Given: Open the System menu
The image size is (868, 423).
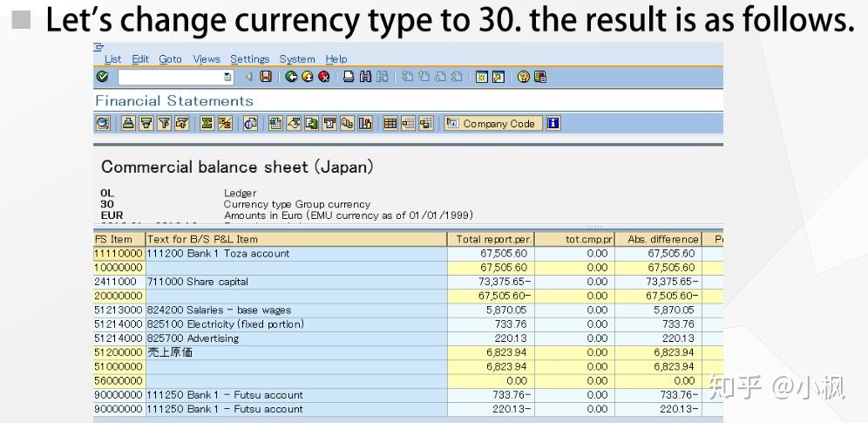Looking at the screenshot, I should click(x=297, y=58).
